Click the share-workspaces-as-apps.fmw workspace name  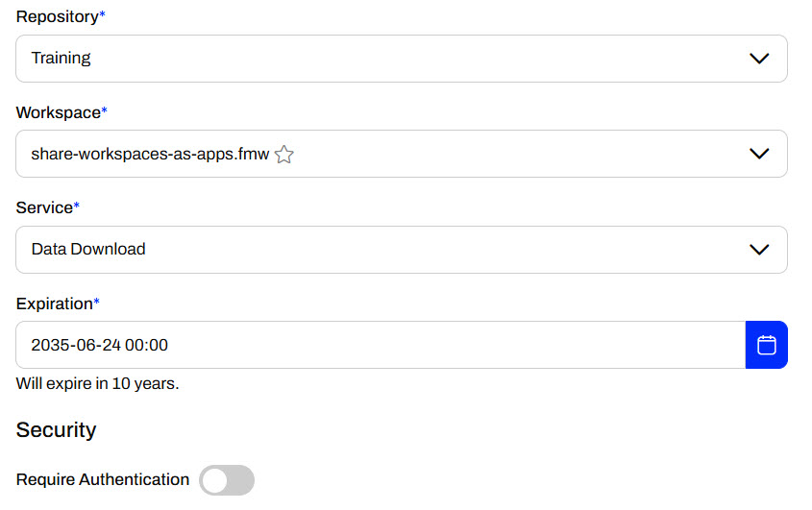coord(150,154)
